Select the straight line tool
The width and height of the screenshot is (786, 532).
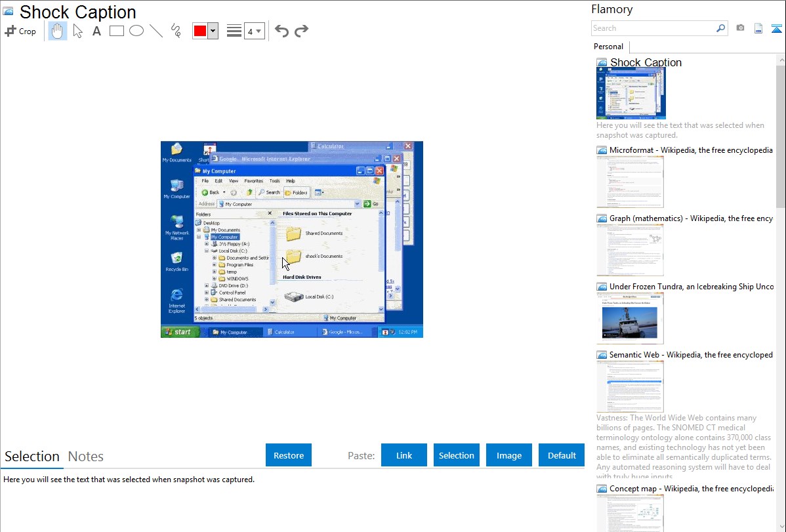pyautogui.click(x=156, y=31)
